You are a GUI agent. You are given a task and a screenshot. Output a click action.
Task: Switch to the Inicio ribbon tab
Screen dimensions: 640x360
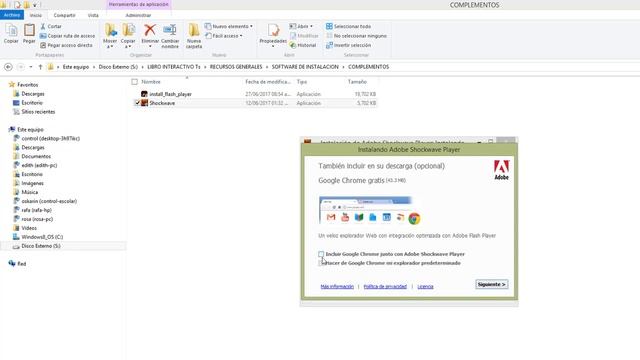pyautogui.click(x=36, y=15)
